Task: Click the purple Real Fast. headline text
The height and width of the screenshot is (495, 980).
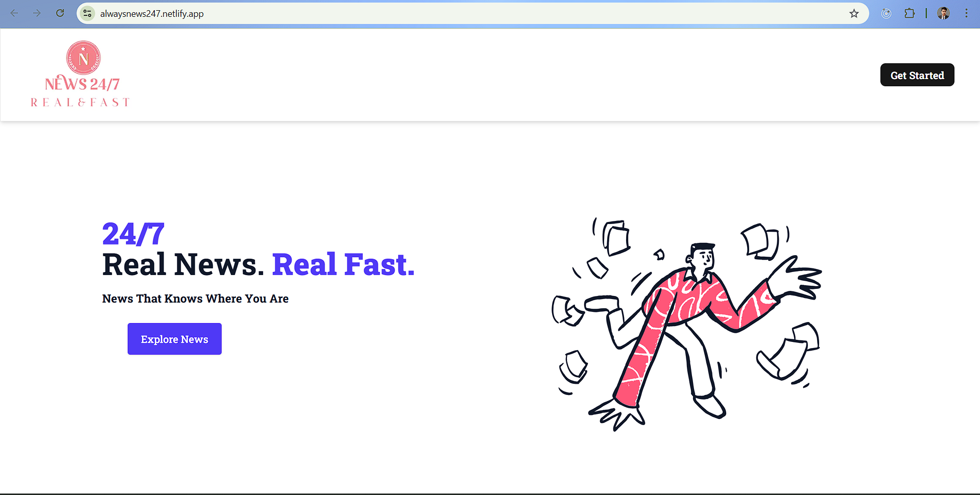Action: (344, 264)
